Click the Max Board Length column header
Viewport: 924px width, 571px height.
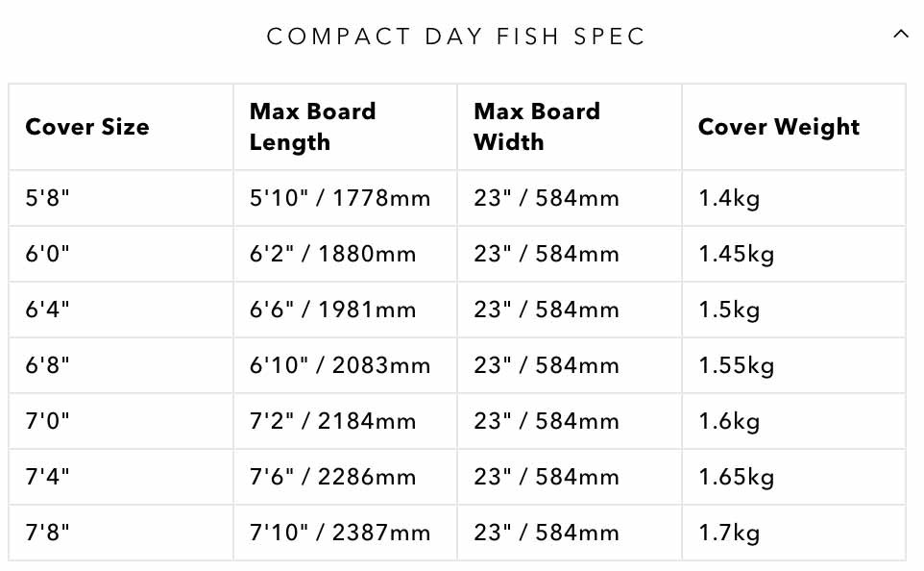coord(312,127)
